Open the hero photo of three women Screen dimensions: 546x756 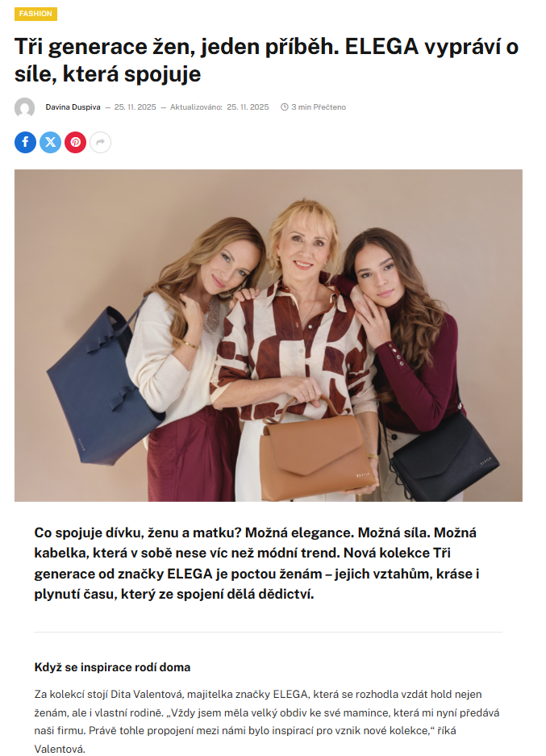[x=269, y=336]
